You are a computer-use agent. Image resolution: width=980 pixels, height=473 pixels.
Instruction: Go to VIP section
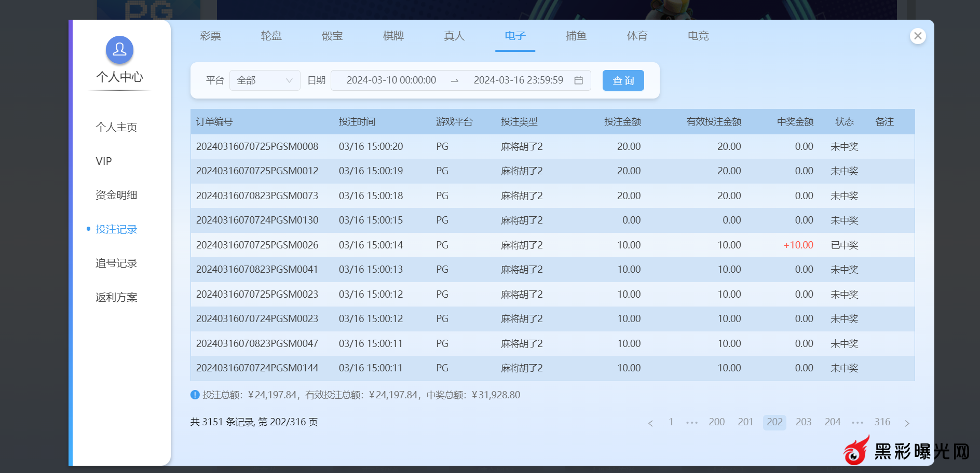(x=104, y=161)
